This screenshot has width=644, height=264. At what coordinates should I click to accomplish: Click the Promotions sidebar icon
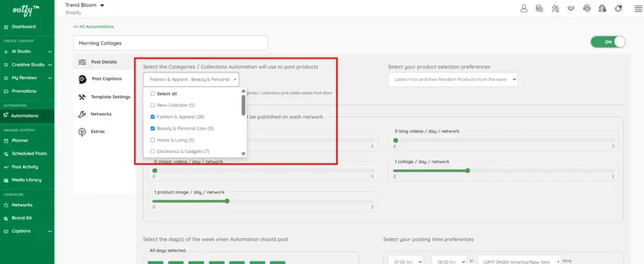[x=6, y=91]
